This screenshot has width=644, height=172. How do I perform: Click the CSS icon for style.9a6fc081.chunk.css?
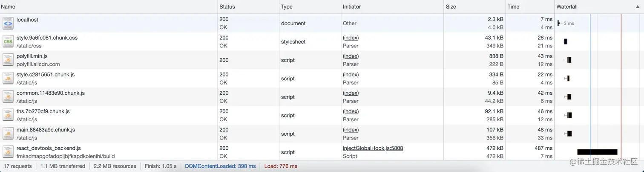tap(8, 42)
